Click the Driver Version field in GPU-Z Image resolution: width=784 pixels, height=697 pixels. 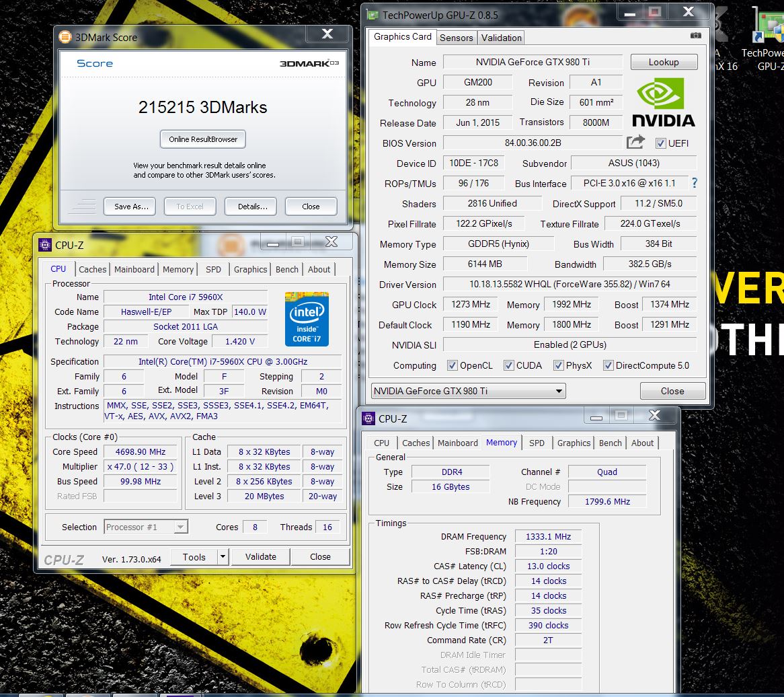pos(570,284)
